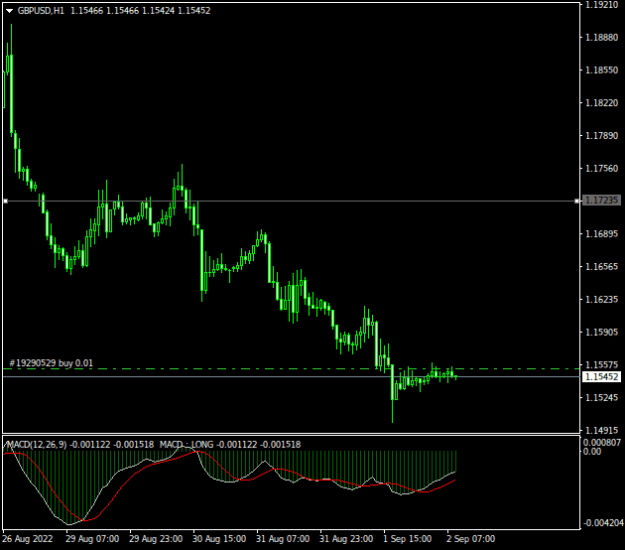Click the #19290529 buy 0.01 order label

(x=51, y=363)
